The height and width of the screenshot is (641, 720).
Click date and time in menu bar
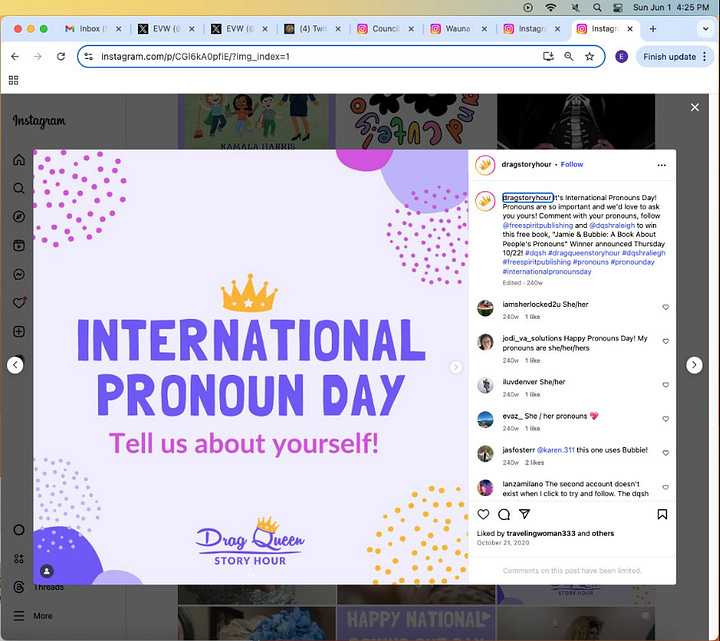[x=671, y=7]
